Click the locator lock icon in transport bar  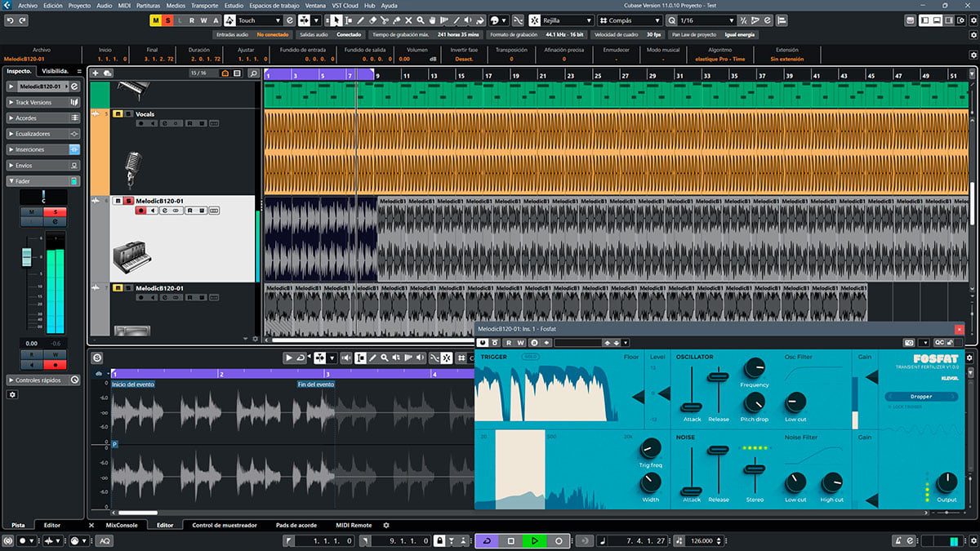(439, 541)
